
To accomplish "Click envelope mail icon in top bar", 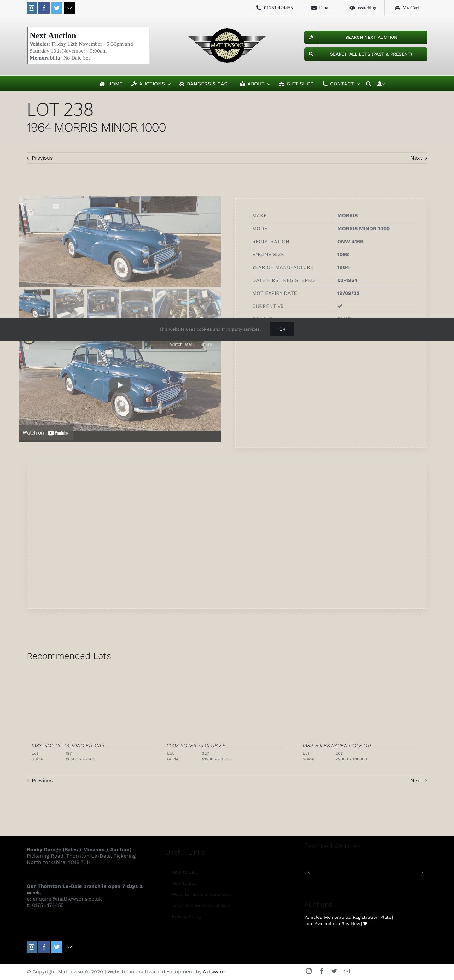I will point(69,8).
